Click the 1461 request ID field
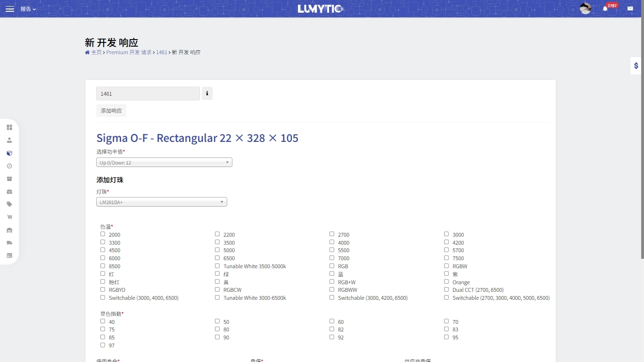644x362 pixels. (148, 94)
